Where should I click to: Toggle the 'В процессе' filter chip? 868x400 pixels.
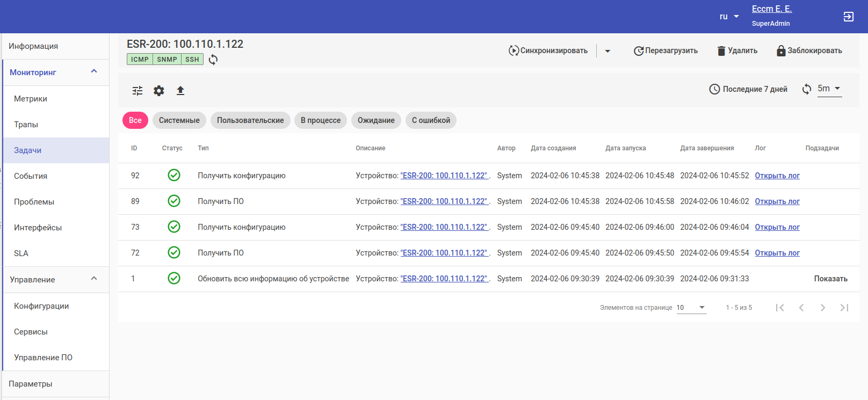tap(321, 120)
